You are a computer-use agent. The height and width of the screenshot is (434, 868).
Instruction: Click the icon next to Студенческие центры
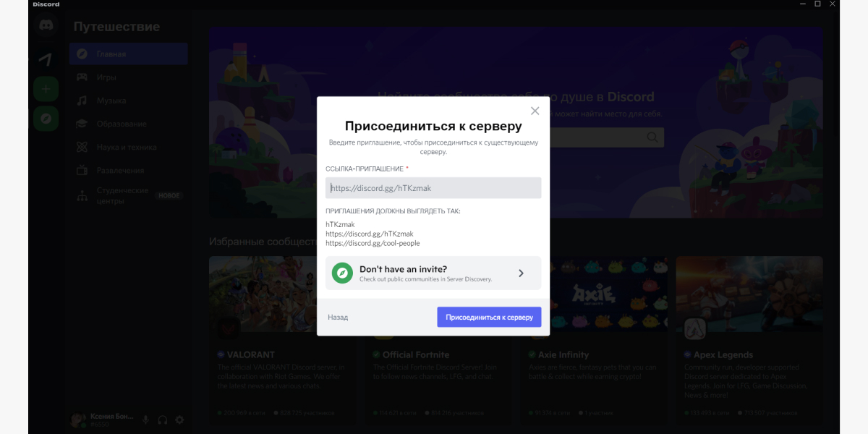point(82,195)
